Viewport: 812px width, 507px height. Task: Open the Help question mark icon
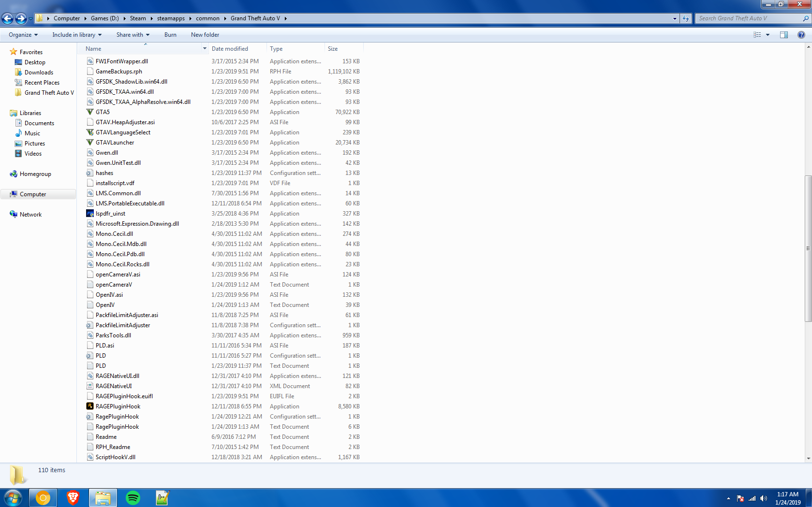pyautogui.click(x=801, y=35)
